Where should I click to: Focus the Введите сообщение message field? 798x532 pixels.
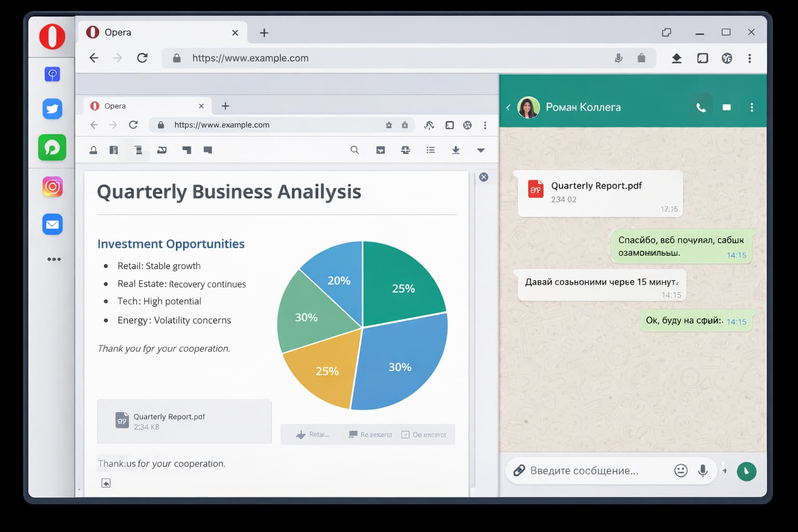click(x=592, y=471)
